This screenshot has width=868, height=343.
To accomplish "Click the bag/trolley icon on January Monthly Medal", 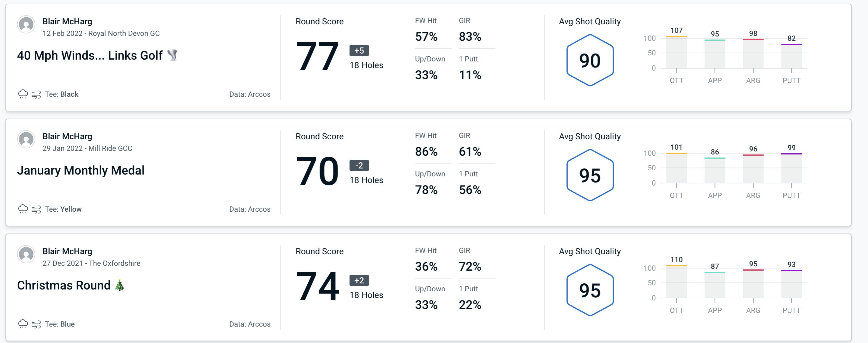I will [38, 209].
